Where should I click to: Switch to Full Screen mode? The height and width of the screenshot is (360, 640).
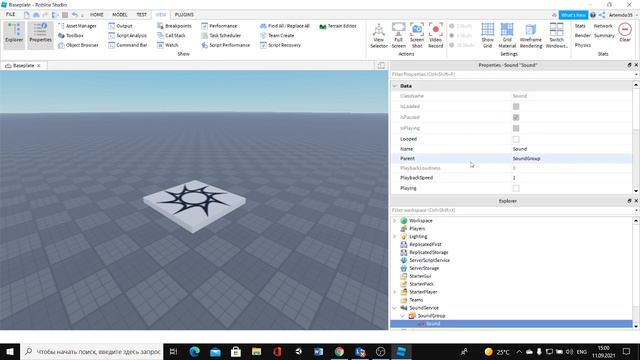click(x=398, y=36)
